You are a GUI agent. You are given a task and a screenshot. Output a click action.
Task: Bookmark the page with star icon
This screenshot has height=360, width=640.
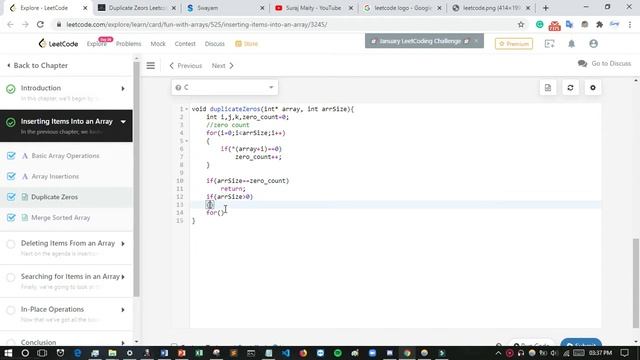(521, 24)
